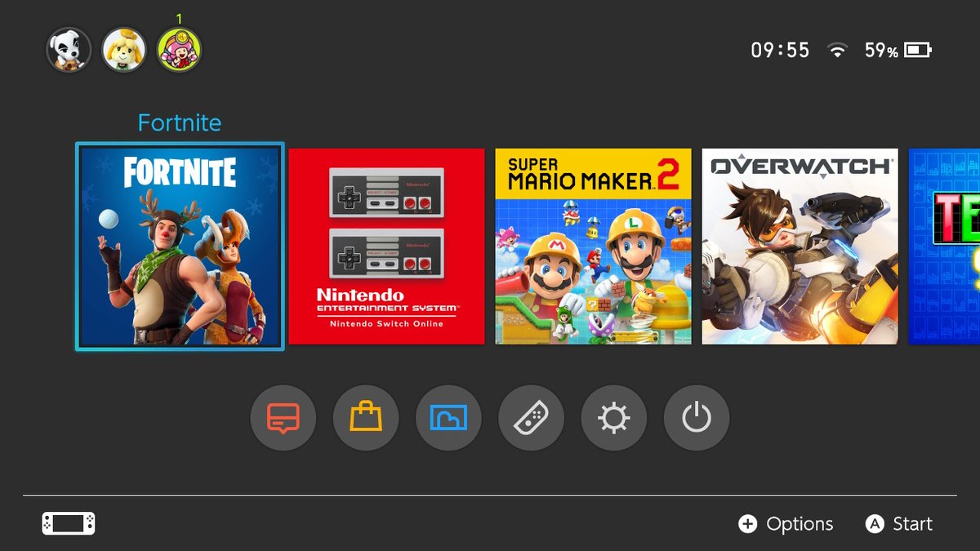980x551 pixels.
Task: Open Isabelle user profile avatar
Action: coord(124,50)
